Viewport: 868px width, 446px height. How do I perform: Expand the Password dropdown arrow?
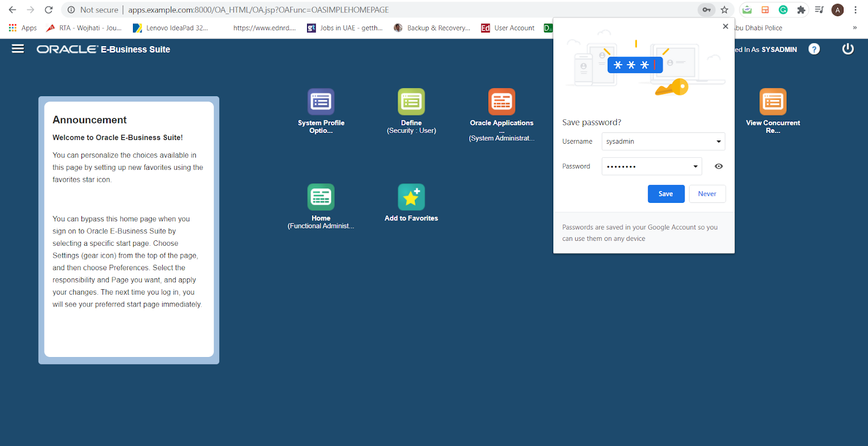click(695, 167)
